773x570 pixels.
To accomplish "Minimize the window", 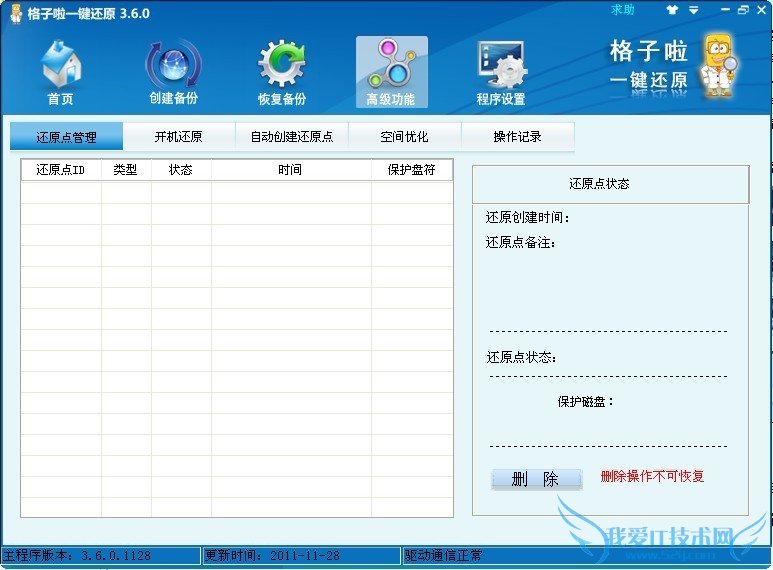I will [x=725, y=10].
